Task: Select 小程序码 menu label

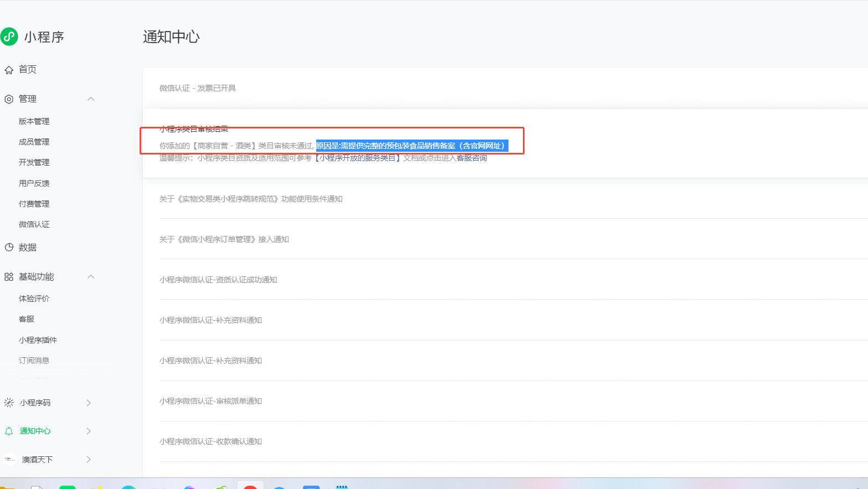Action: [x=35, y=403]
